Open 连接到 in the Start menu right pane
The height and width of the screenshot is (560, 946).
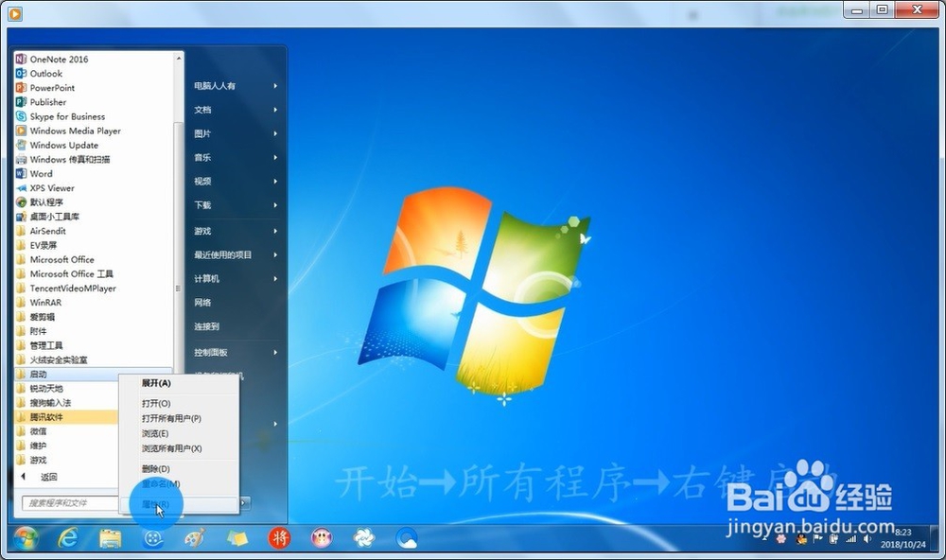pos(206,326)
